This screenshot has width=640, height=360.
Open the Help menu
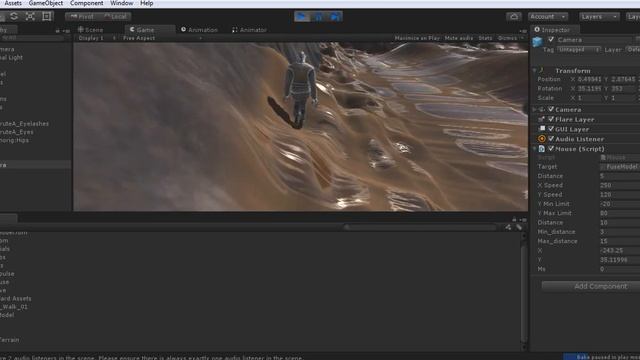point(147,3)
